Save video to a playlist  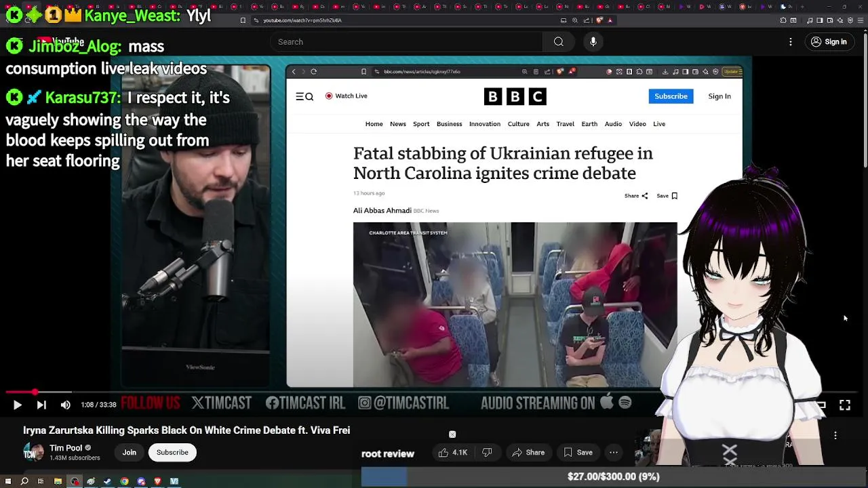click(x=578, y=452)
